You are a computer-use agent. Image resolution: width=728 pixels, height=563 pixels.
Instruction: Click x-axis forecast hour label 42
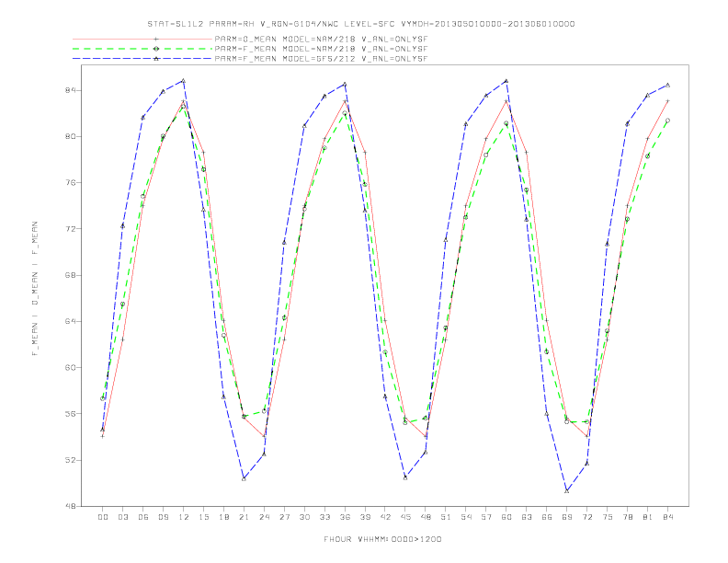[x=385, y=517]
